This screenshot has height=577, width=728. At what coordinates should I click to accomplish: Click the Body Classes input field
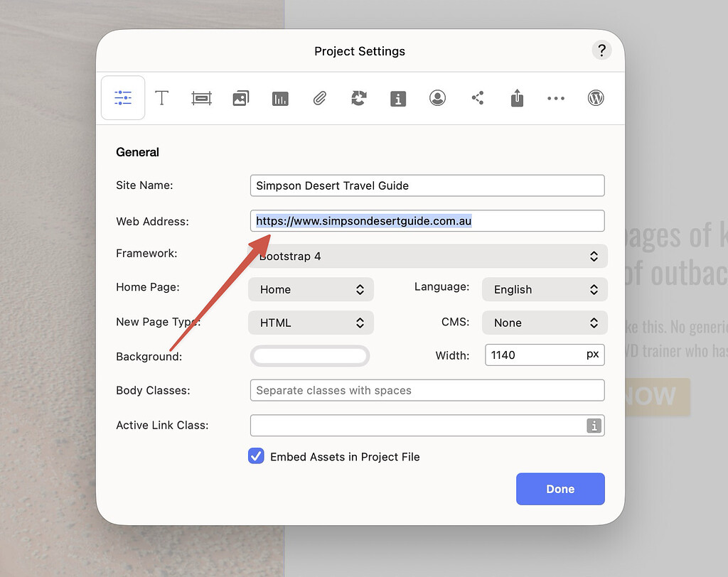427,390
